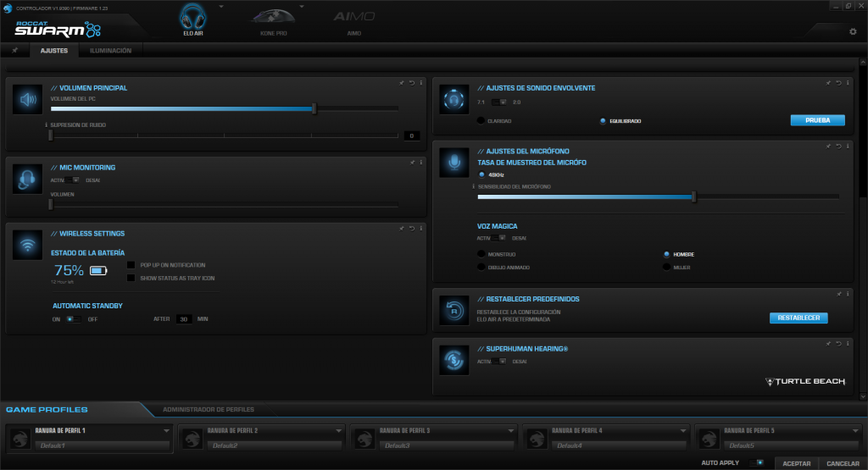Screen dimensions: 868x470
Task: Show info for Volumen Principal panel
Action: click(420, 83)
